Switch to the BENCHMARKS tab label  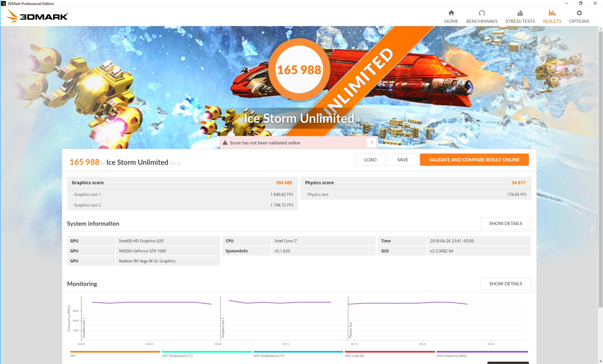coord(481,21)
